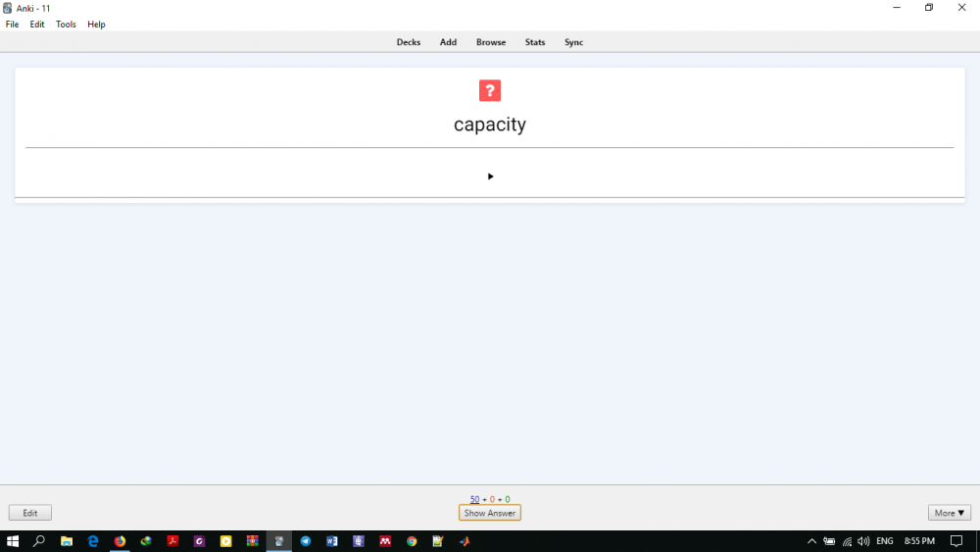
Task: Click the volume speaker icon in system tray
Action: (x=863, y=541)
